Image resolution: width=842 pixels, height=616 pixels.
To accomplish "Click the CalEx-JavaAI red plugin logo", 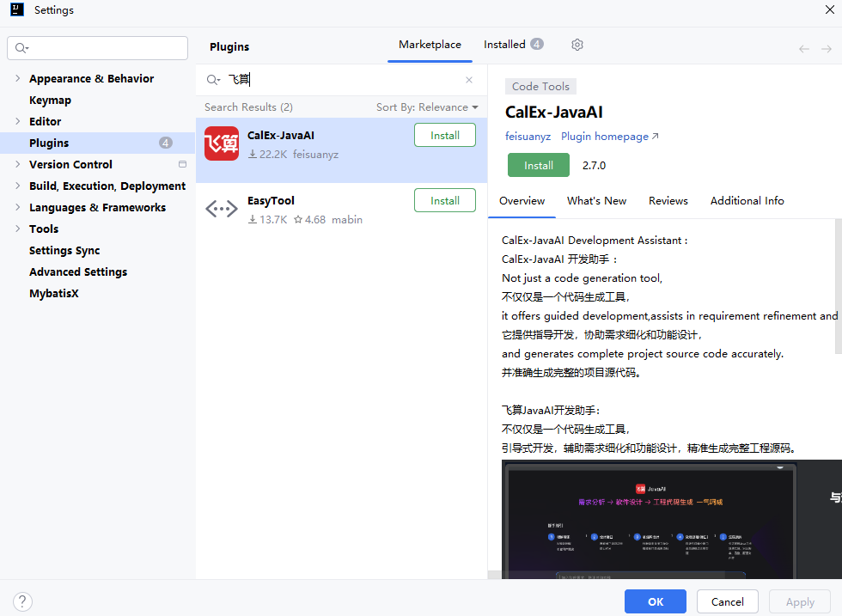I will point(222,143).
